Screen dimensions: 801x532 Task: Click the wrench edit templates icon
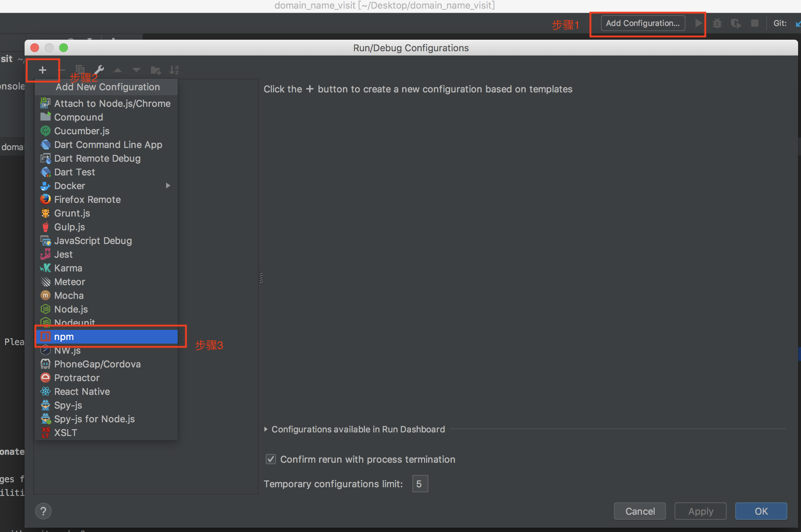pyautogui.click(x=99, y=70)
